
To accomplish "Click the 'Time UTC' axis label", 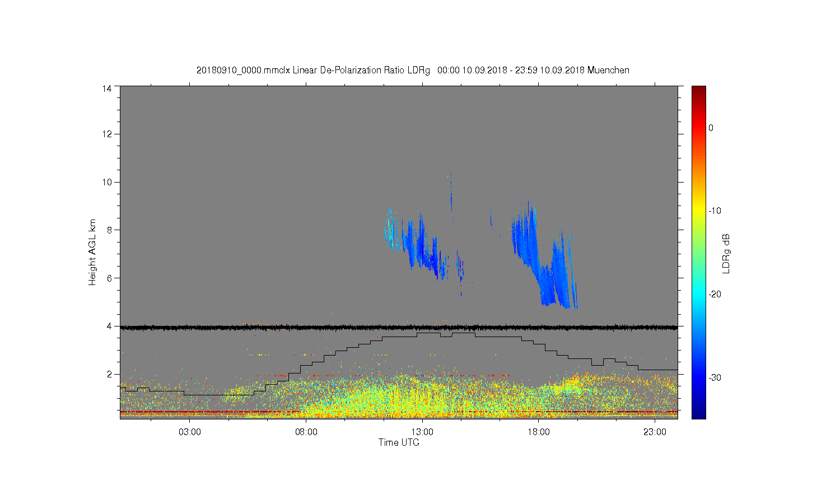I will coord(399,442).
